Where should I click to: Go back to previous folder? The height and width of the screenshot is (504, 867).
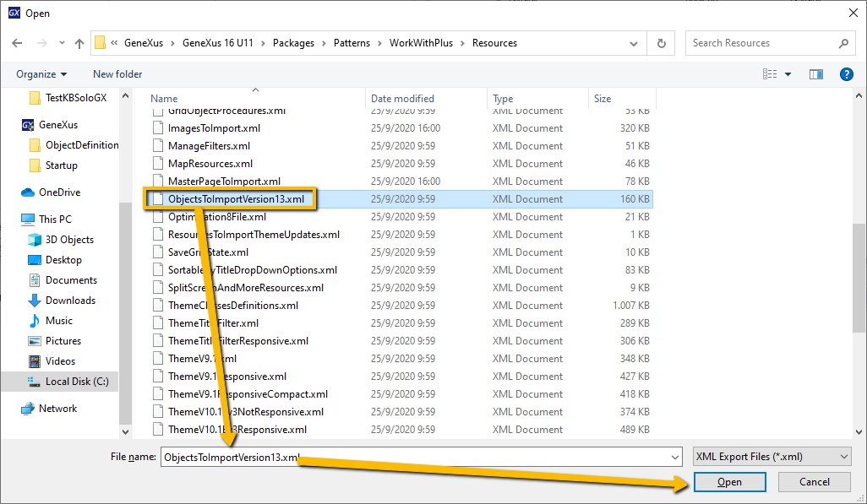(17, 43)
